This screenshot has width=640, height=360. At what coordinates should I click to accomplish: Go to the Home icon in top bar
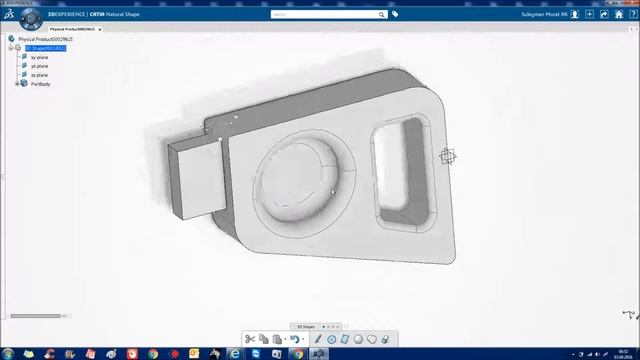click(619, 14)
